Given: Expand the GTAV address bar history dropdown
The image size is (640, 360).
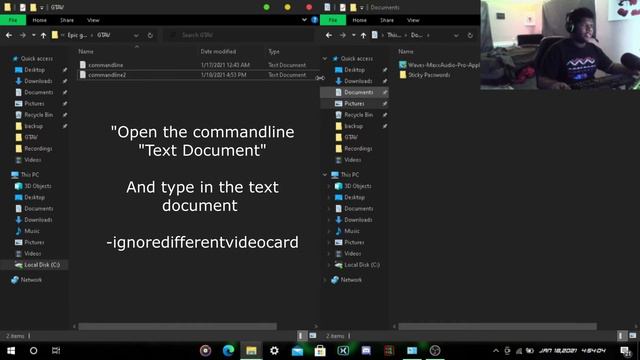Looking at the screenshot, I should [x=136, y=36].
